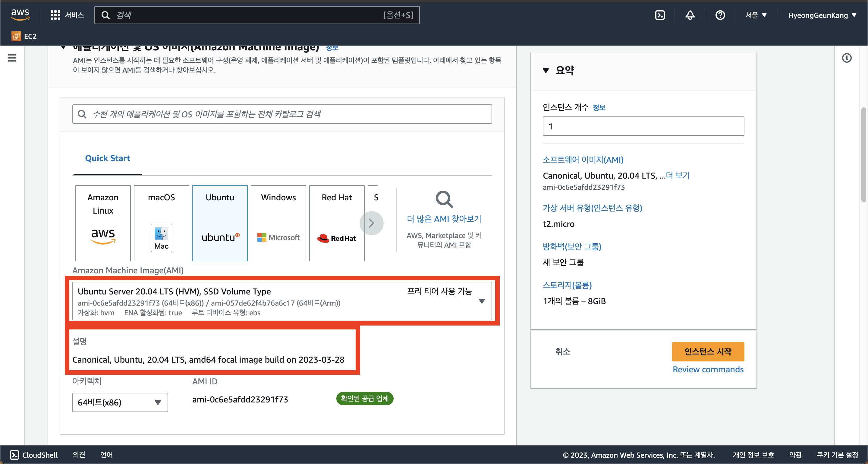Open the 64비트(x86) architecture dropdown
This screenshot has width=868, height=464.
tap(120, 402)
